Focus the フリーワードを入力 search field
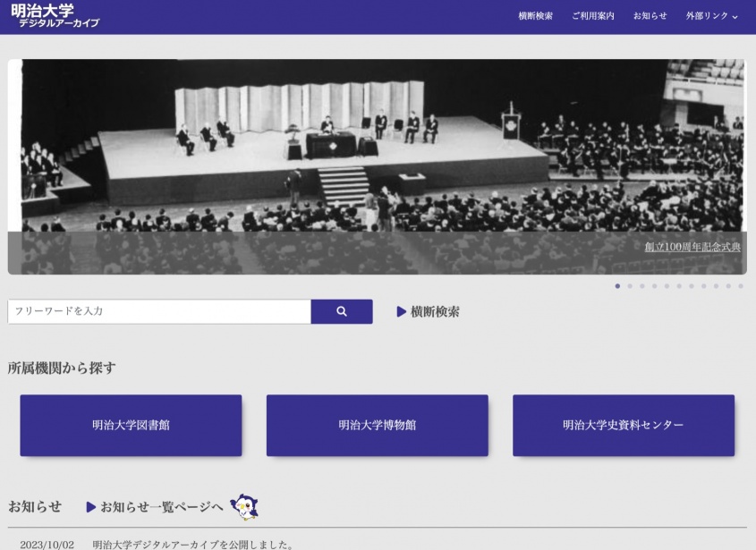The image size is (756, 550). 159,311
